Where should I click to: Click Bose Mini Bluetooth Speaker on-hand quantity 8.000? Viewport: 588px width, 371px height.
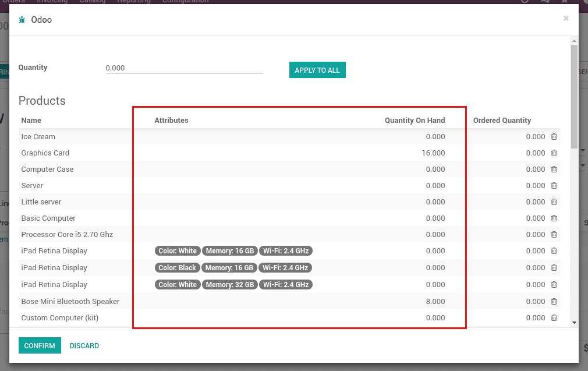(x=435, y=301)
